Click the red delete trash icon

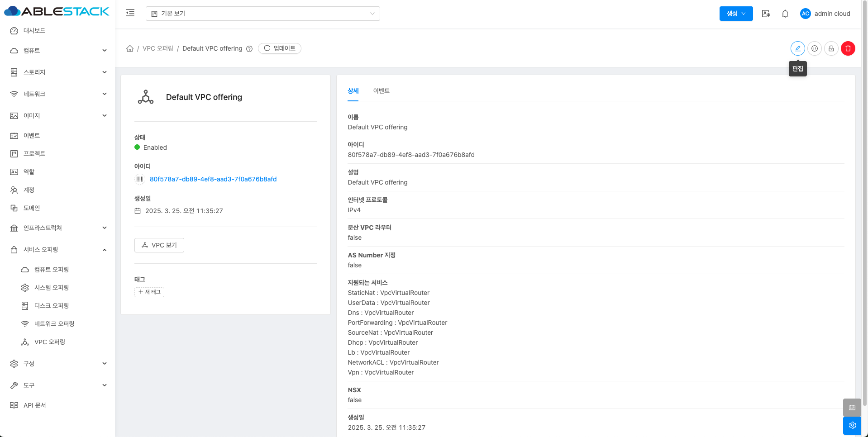pyautogui.click(x=848, y=48)
